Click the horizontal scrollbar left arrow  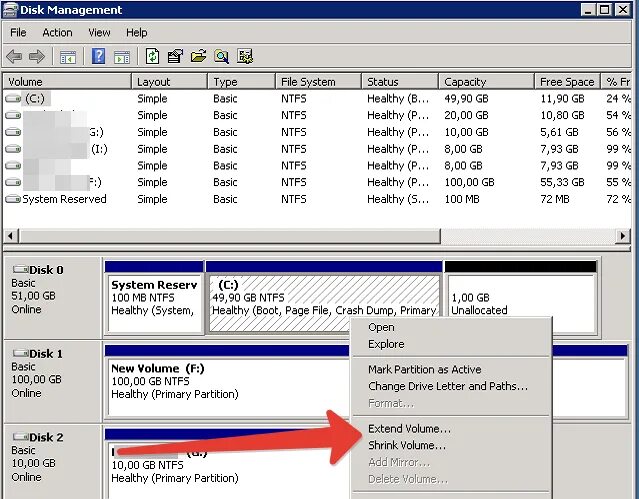[11, 236]
